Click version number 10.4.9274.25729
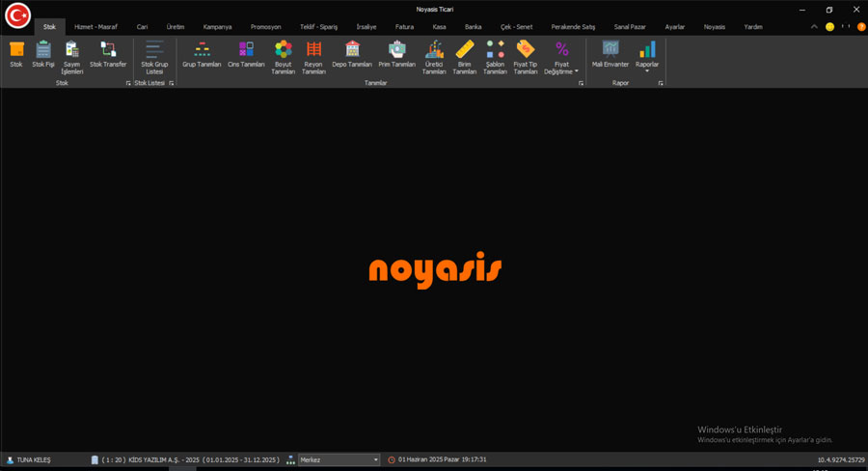 (841, 460)
